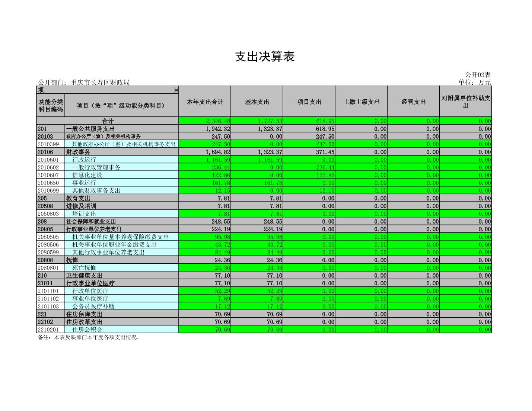The image size is (532, 411).
Task: Click the 住房公积金 row label
Action: 87,330
